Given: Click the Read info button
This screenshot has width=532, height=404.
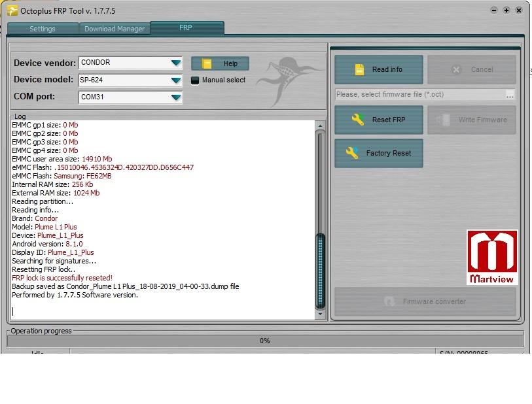Looking at the screenshot, I should click(379, 69).
